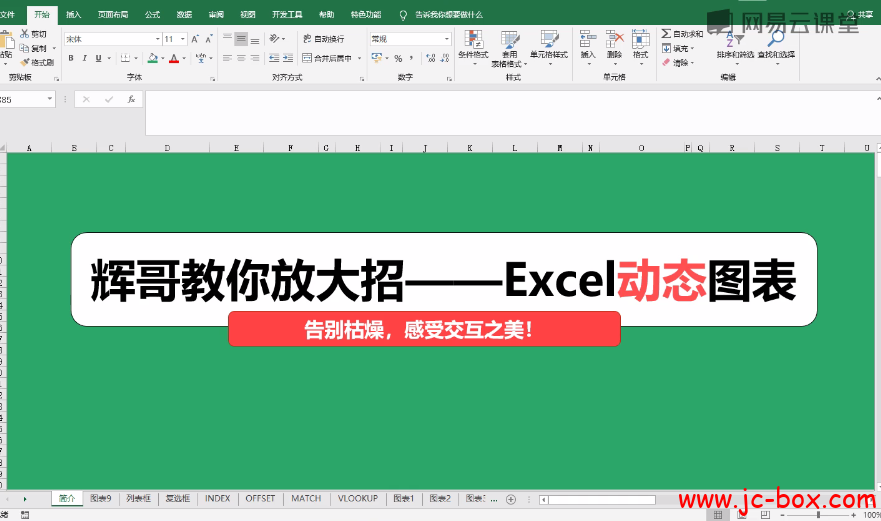The width and height of the screenshot is (881, 521).
Task: Open Find & Select (查找和选择)
Action: pyautogui.click(x=776, y=47)
